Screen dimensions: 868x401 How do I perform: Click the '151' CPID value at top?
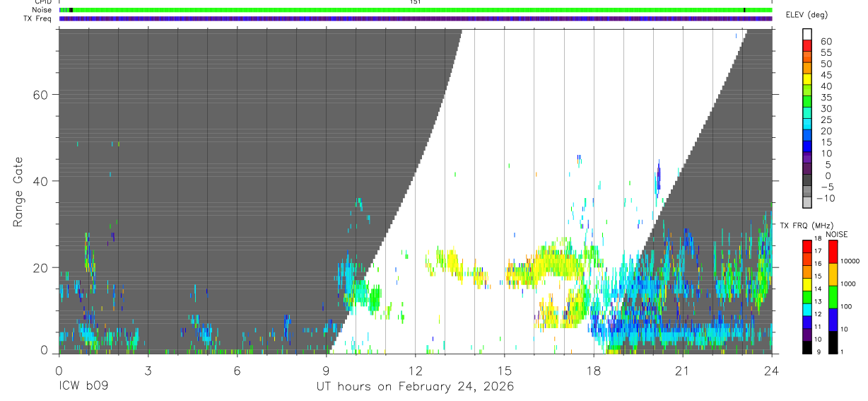(415, 2)
